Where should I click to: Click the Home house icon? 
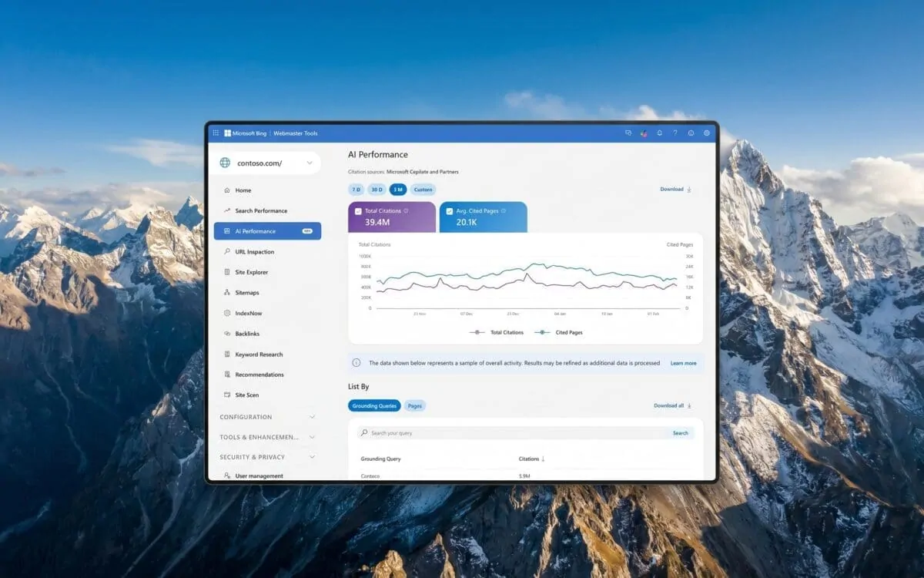click(227, 190)
